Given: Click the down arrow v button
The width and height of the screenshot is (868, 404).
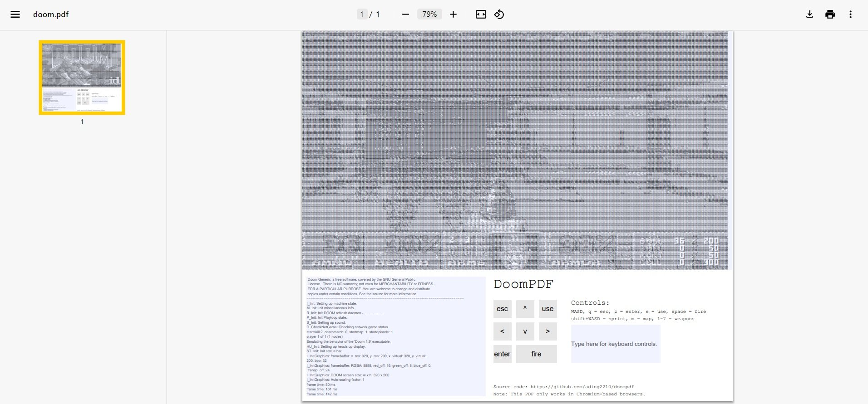Looking at the screenshot, I should 525,331.
